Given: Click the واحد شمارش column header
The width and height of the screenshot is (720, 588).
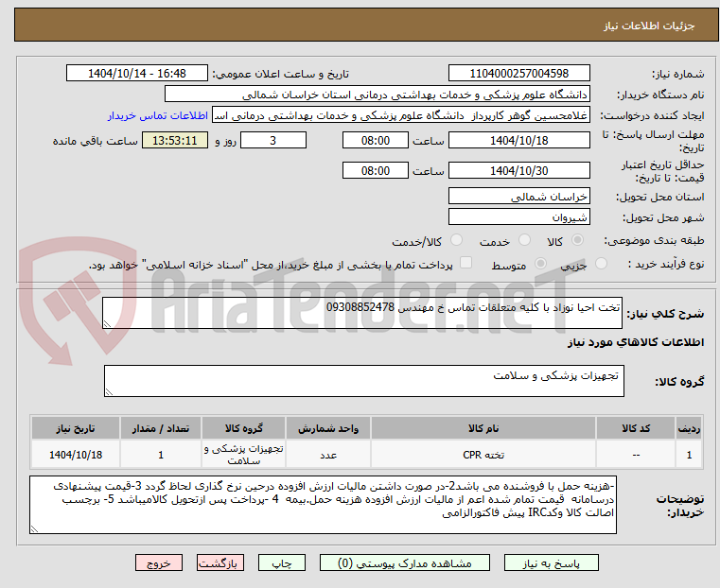Looking at the screenshot, I should (328, 428).
